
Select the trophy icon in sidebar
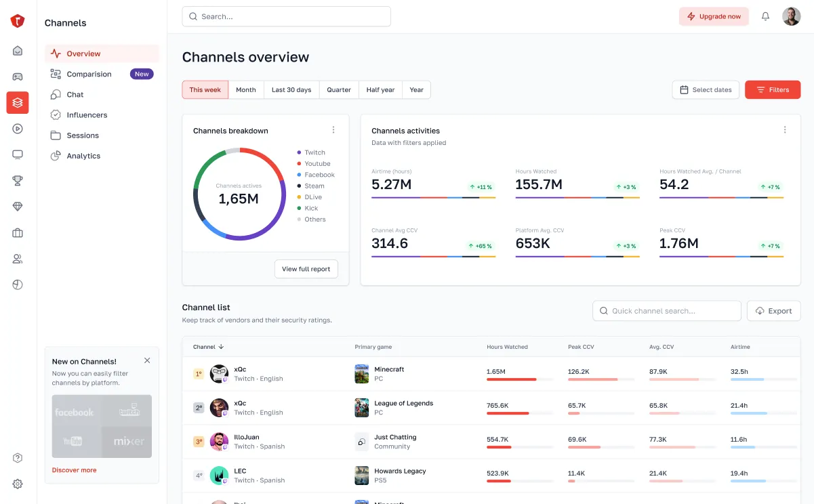(x=18, y=180)
